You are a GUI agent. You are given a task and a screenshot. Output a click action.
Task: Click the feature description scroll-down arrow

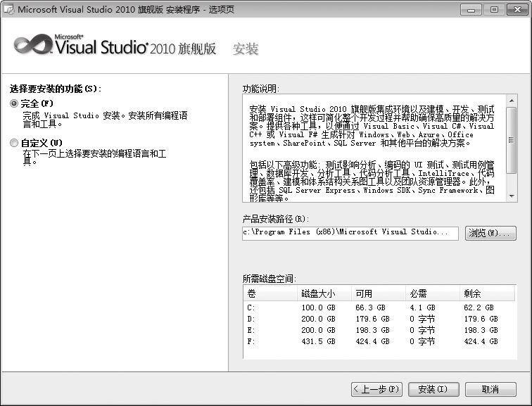tap(512, 196)
